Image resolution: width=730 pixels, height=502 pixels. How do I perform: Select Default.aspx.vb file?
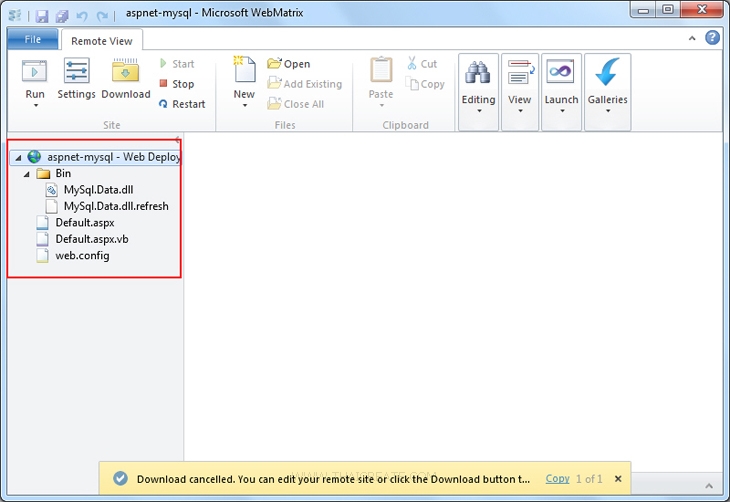point(83,239)
